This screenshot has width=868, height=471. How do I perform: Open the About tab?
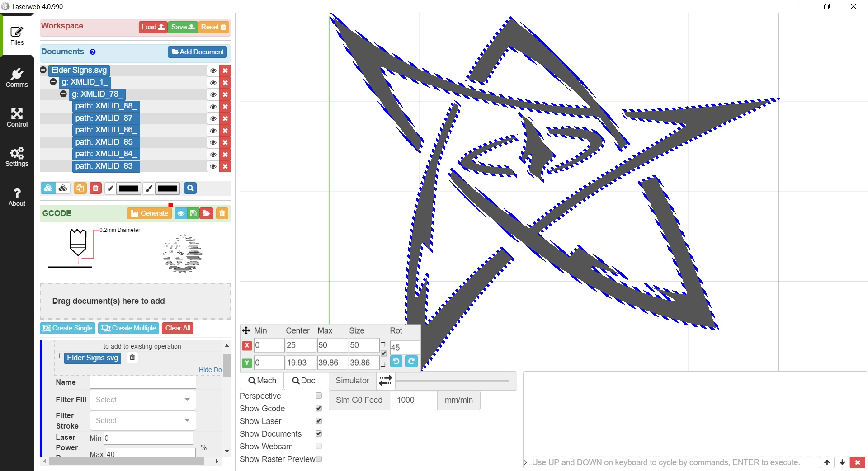tap(17, 197)
